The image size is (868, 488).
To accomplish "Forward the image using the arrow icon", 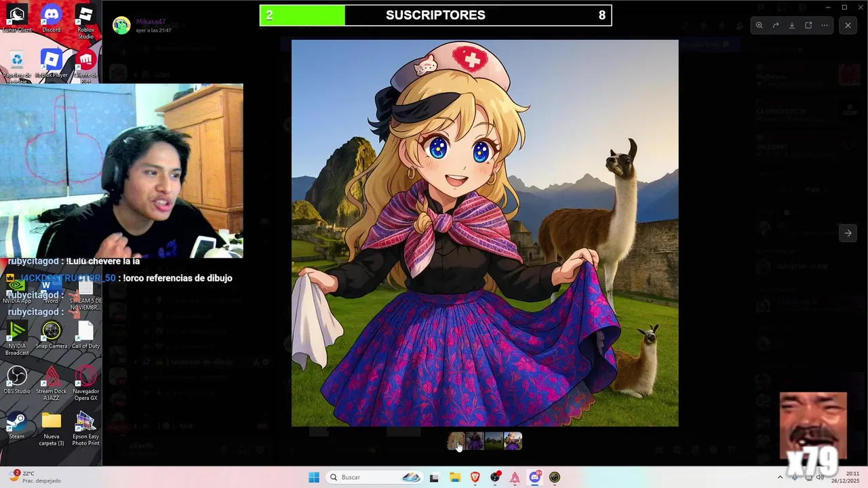I will (776, 25).
